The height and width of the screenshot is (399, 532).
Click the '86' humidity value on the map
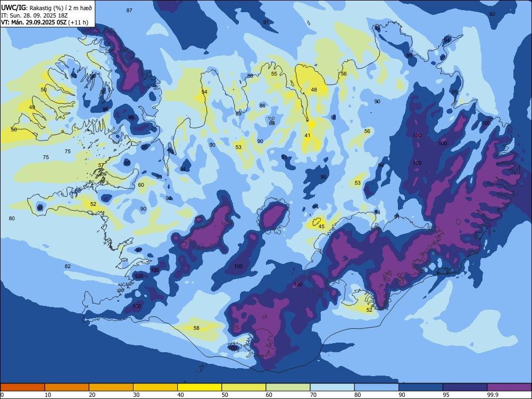click(262, 105)
